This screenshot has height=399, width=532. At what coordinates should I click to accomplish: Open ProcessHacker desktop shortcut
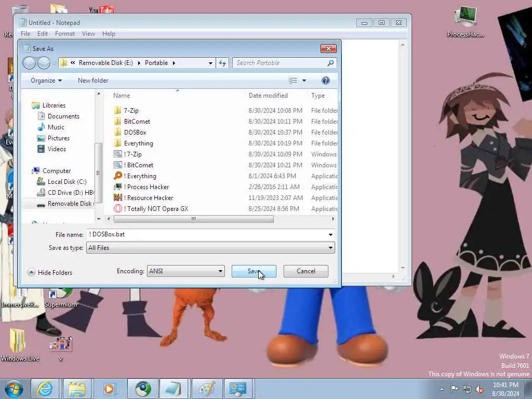tap(465, 21)
